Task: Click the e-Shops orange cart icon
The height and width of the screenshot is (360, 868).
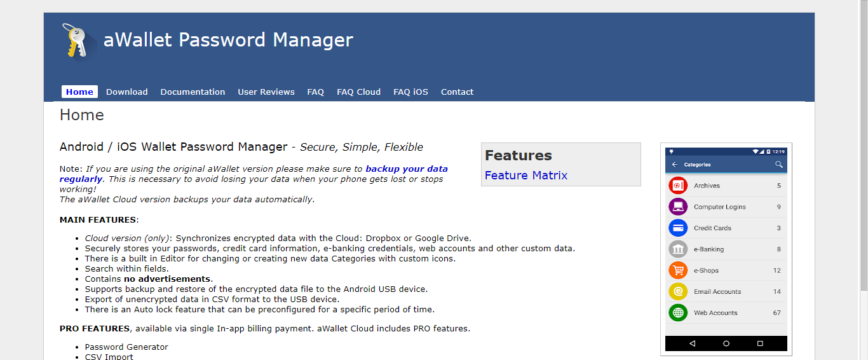Action: tap(678, 270)
